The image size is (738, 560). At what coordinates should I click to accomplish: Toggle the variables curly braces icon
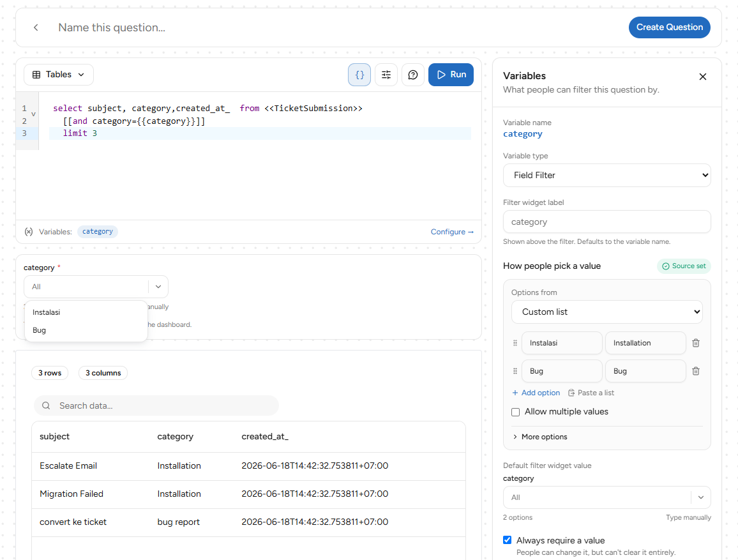tap(359, 75)
